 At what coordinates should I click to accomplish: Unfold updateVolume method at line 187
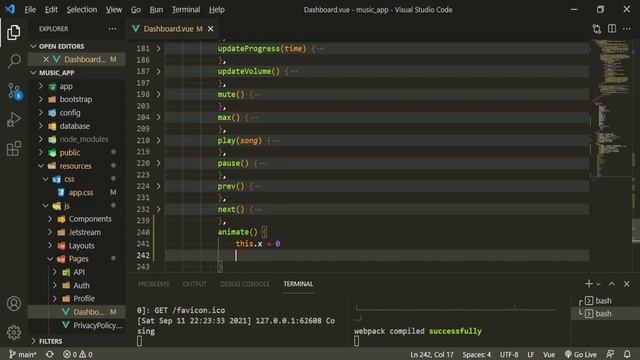tap(158, 71)
